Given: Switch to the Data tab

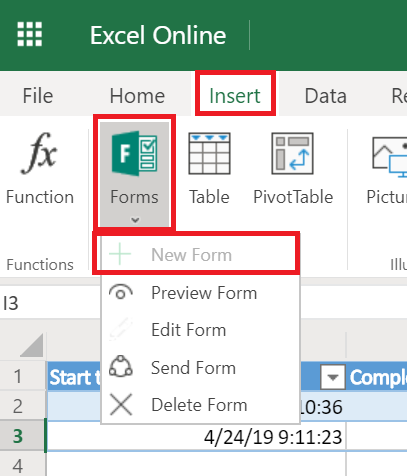Looking at the screenshot, I should [326, 96].
